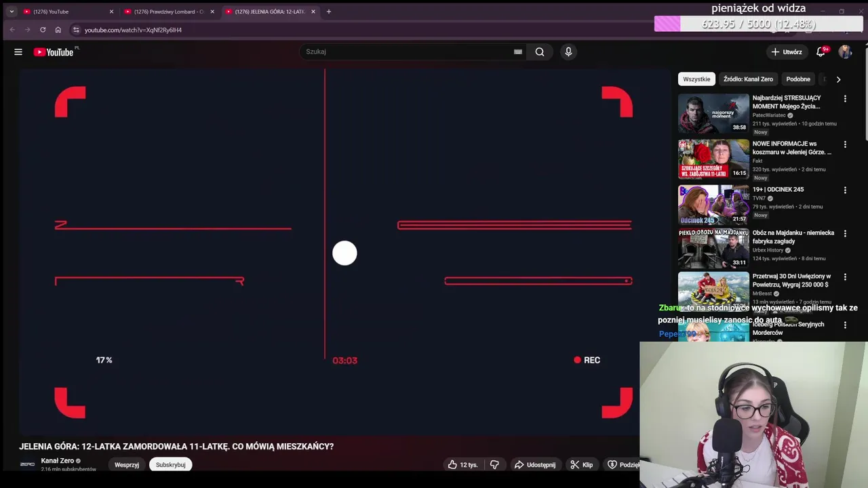Viewport: 868px width, 488px height.
Task: Open the PatecWariatec channel name
Action: [x=769, y=115]
